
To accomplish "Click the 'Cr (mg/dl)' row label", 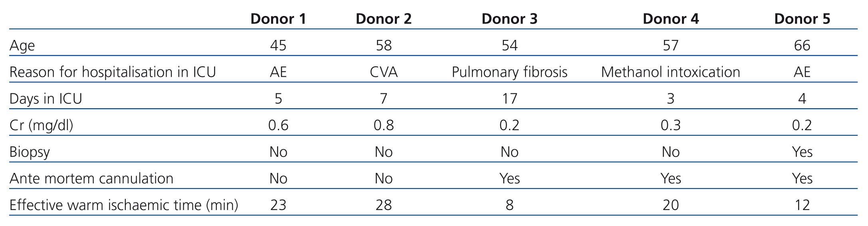I will tap(41, 125).
